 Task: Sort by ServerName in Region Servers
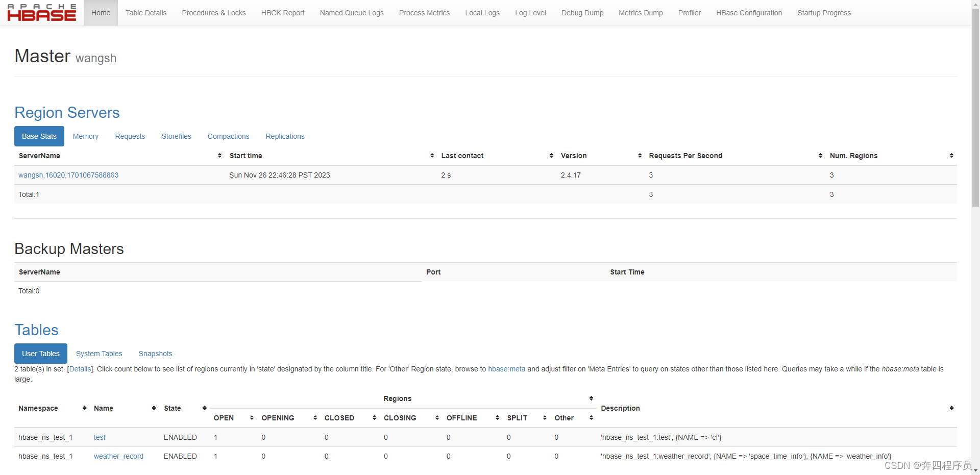(219, 156)
